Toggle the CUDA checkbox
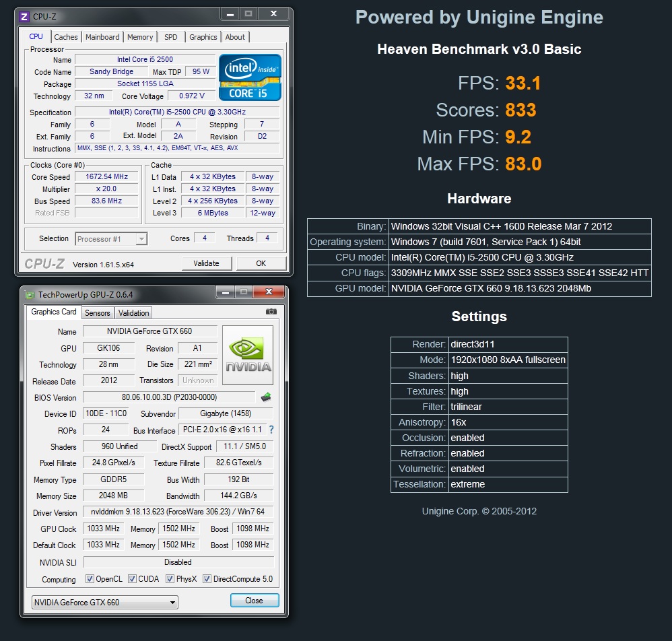Image resolution: width=672 pixels, height=641 pixels. click(x=132, y=579)
